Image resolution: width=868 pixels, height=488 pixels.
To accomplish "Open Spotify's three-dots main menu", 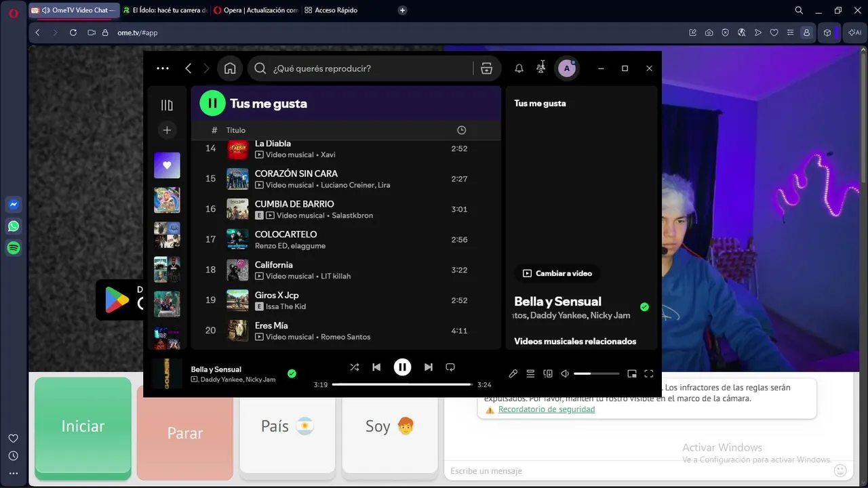I will pos(163,68).
